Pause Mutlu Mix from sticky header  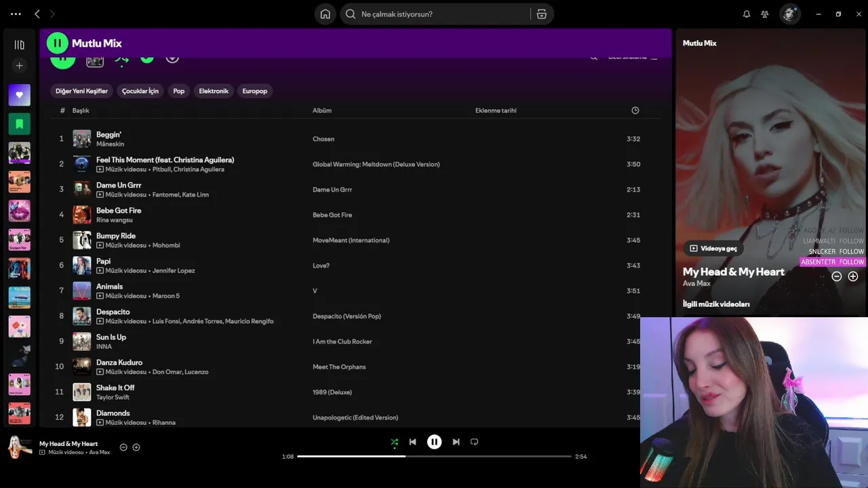tap(58, 43)
